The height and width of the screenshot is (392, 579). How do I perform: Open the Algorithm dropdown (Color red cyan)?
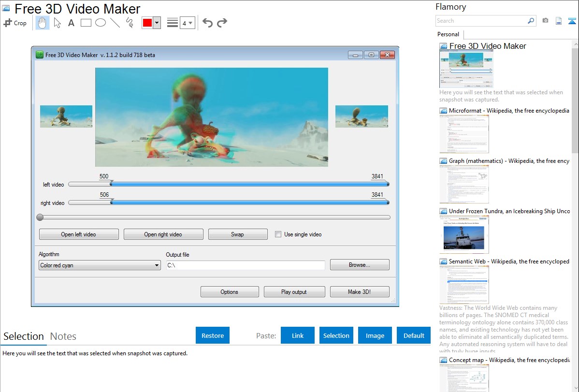click(100, 265)
